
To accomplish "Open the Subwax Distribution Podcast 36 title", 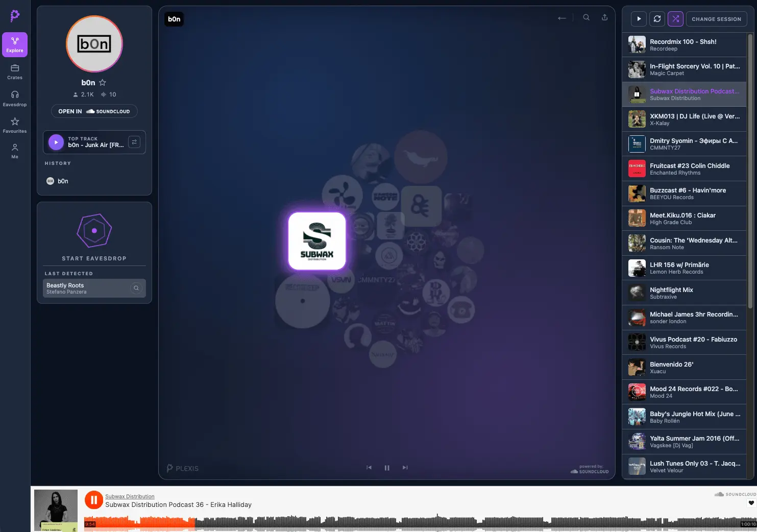I will [179, 505].
